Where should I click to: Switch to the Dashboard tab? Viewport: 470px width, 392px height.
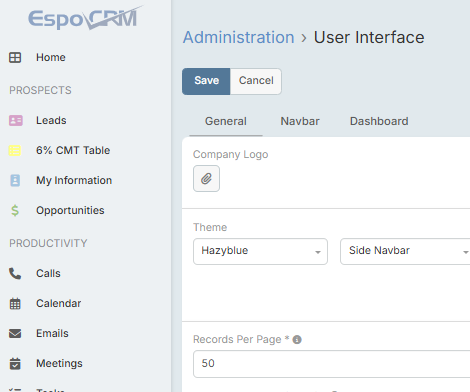pos(379,121)
